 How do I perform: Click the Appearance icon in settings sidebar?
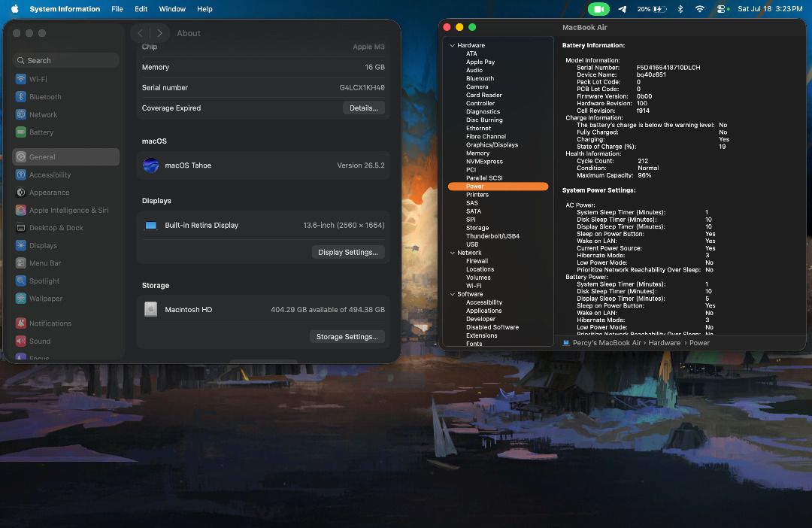pyautogui.click(x=21, y=193)
